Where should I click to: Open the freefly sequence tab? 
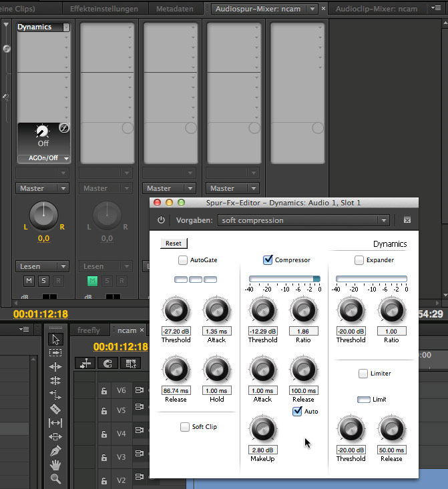click(89, 330)
